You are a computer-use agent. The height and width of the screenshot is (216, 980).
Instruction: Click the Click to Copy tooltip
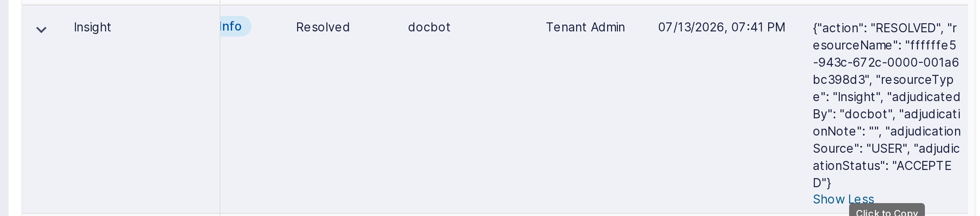(887, 210)
